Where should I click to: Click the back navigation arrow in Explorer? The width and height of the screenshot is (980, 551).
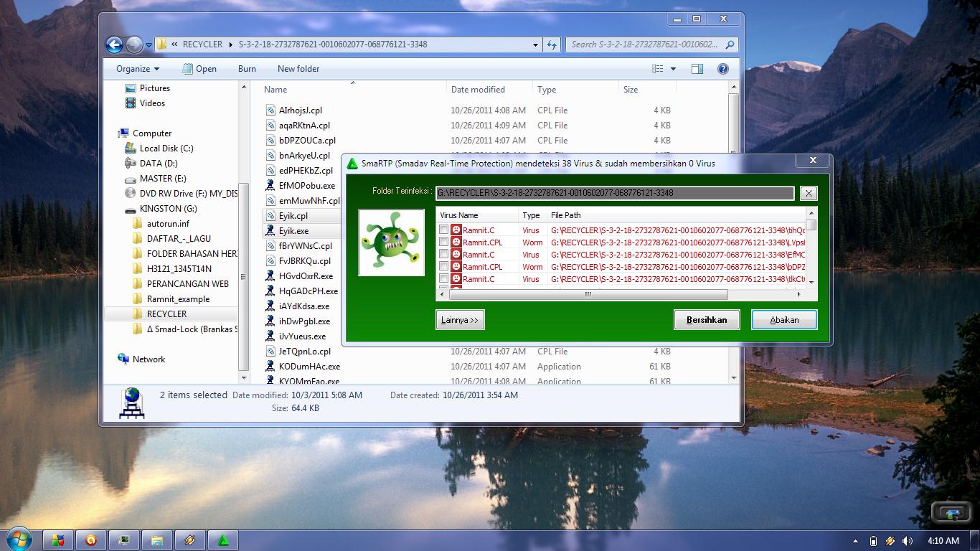(114, 44)
